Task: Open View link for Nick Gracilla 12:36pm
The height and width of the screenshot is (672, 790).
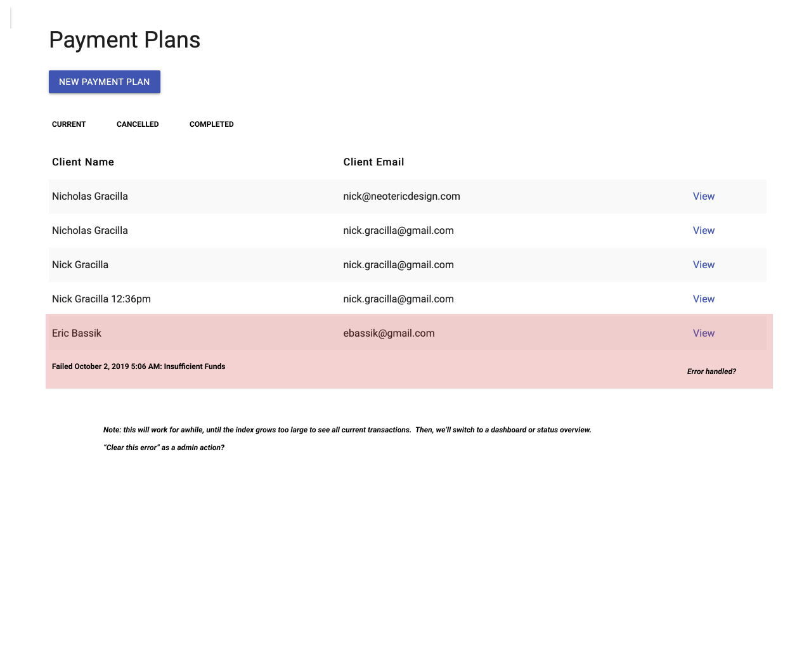Action: 703,299
